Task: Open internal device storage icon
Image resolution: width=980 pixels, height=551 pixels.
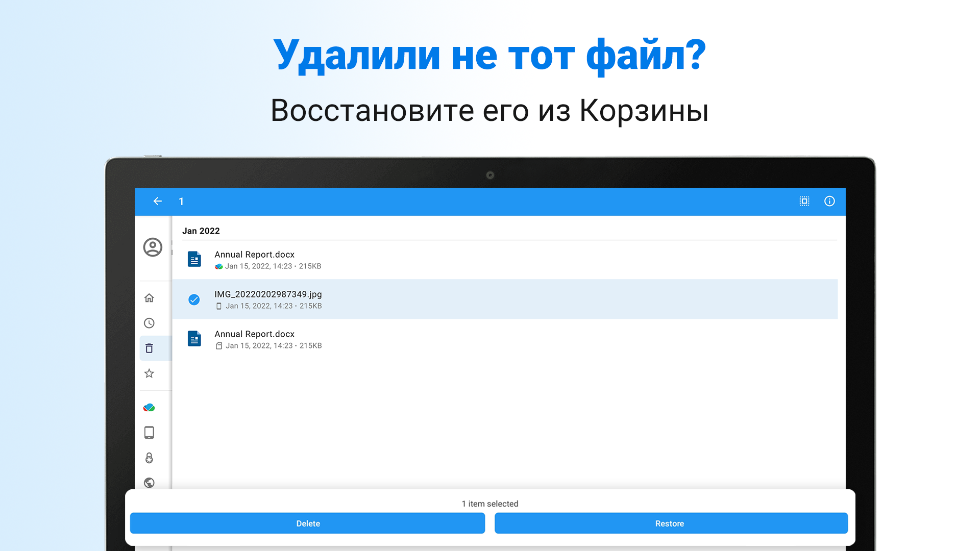Action: pos(149,433)
